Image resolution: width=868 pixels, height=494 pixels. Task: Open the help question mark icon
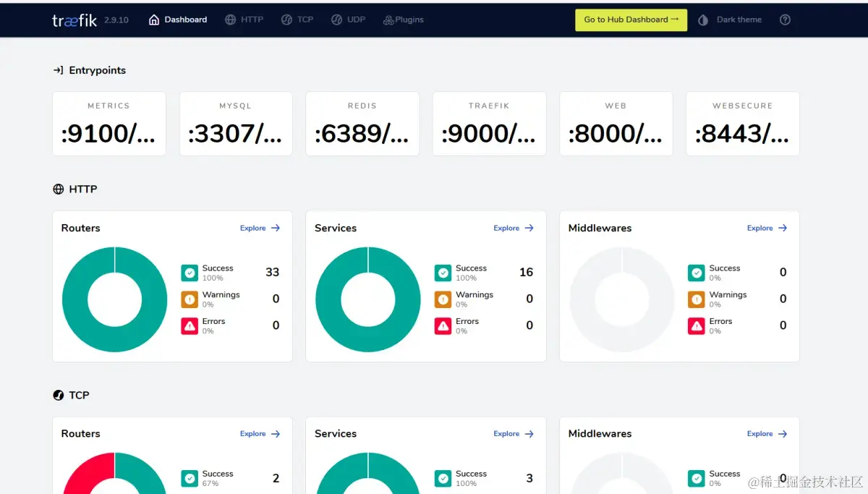(x=785, y=20)
